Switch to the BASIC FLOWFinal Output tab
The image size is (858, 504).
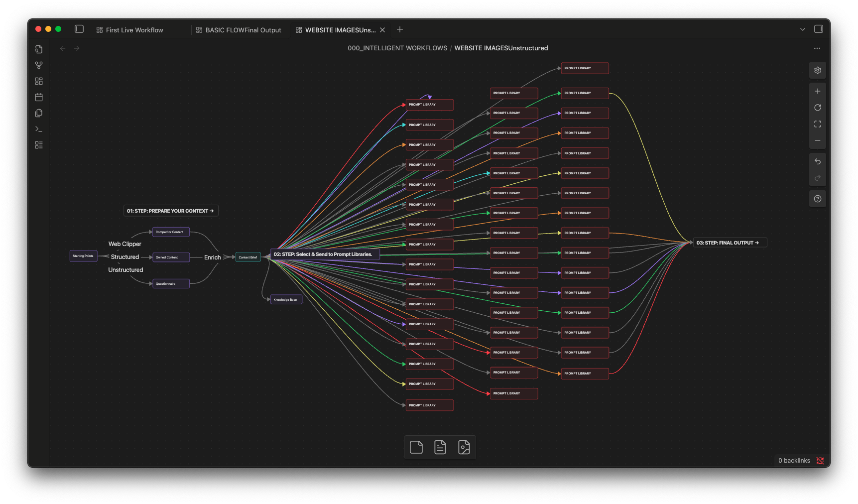(243, 30)
